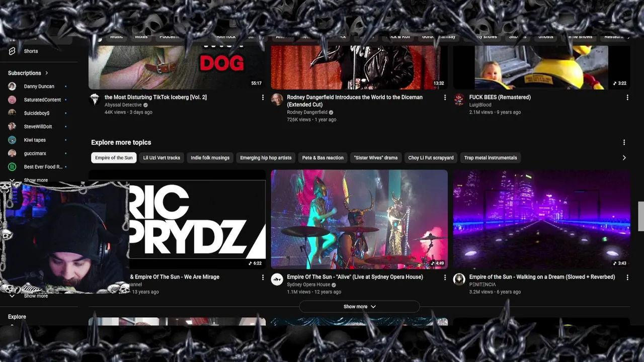Viewport: 644px width, 362px height.
Task: Play Alive at Sydney Opera House thumbnail
Action: 359,219
